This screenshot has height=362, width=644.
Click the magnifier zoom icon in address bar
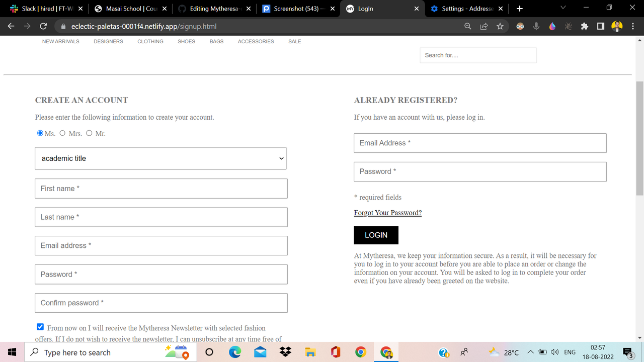468,26
